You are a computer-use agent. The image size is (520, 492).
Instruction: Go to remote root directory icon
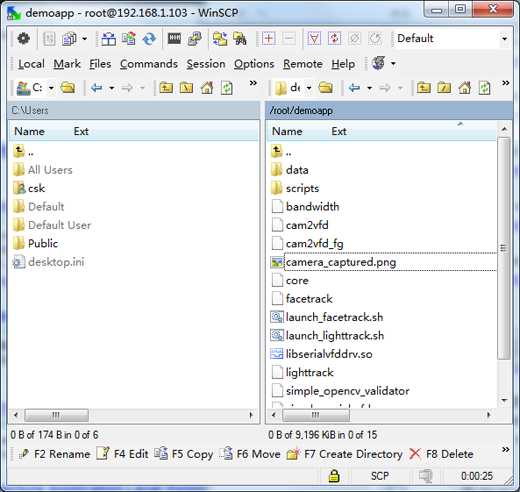click(x=444, y=88)
